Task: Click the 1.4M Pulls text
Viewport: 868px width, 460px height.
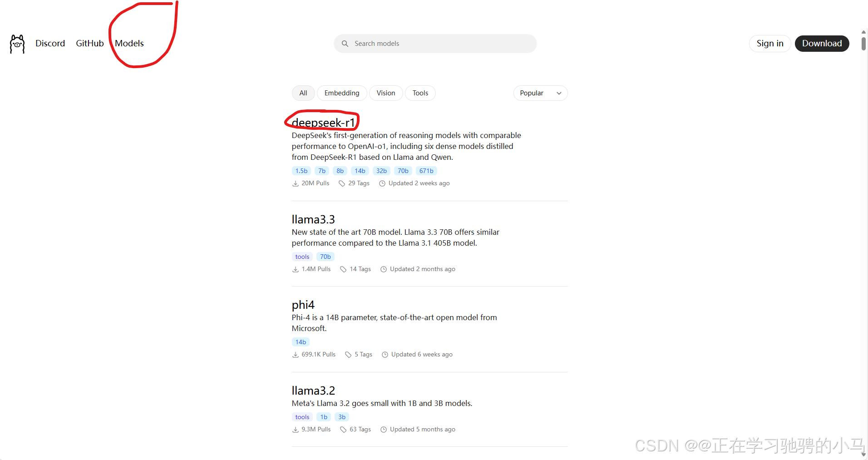Action: click(316, 269)
